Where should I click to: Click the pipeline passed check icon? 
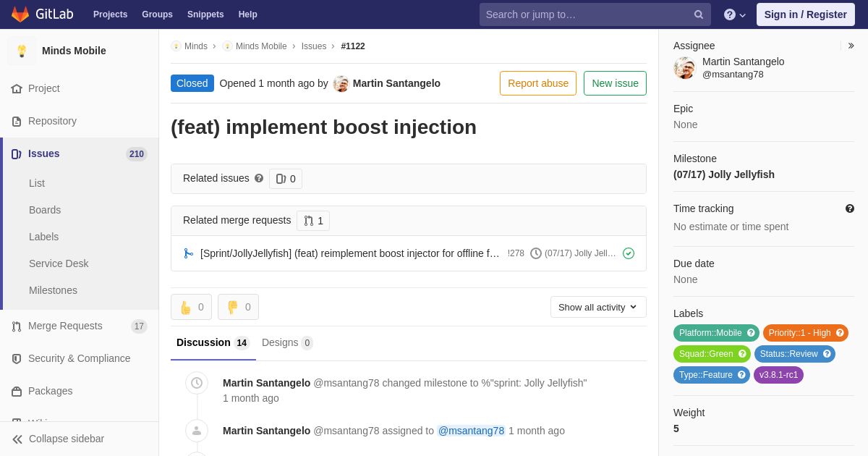point(629,253)
